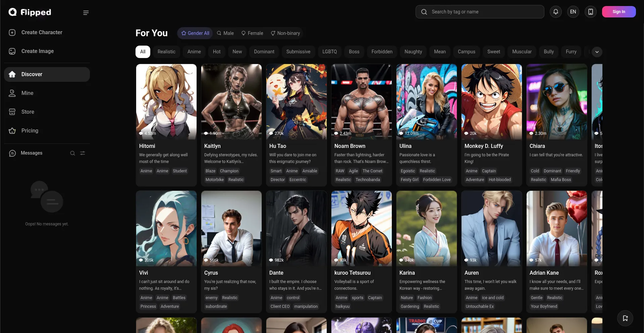The width and height of the screenshot is (644, 333).
Task: Click the Sign In button
Action: (x=619, y=12)
